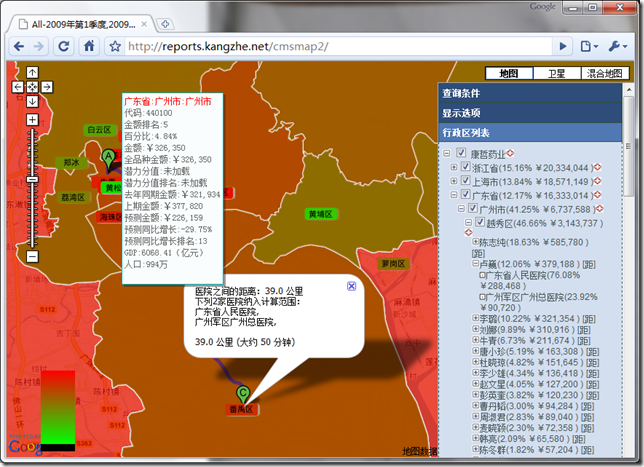The image size is (644, 467).
Task: Click locate icon next to 广州市
Action: [600, 209]
